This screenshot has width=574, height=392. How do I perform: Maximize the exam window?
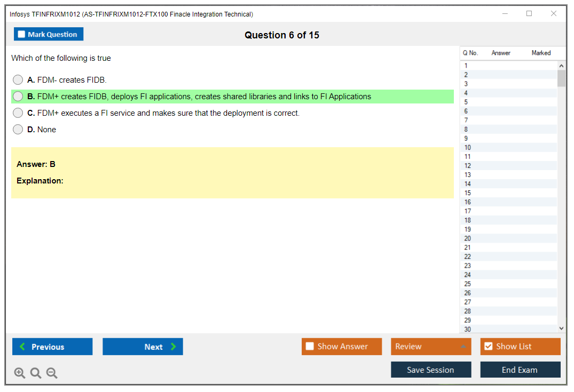coord(529,14)
